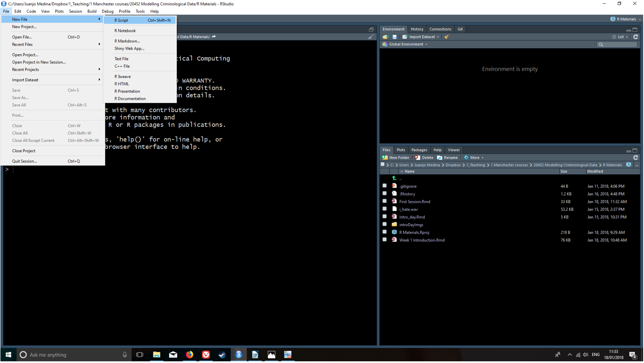Click the load workspace folder icon

click(x=385, y=37)
